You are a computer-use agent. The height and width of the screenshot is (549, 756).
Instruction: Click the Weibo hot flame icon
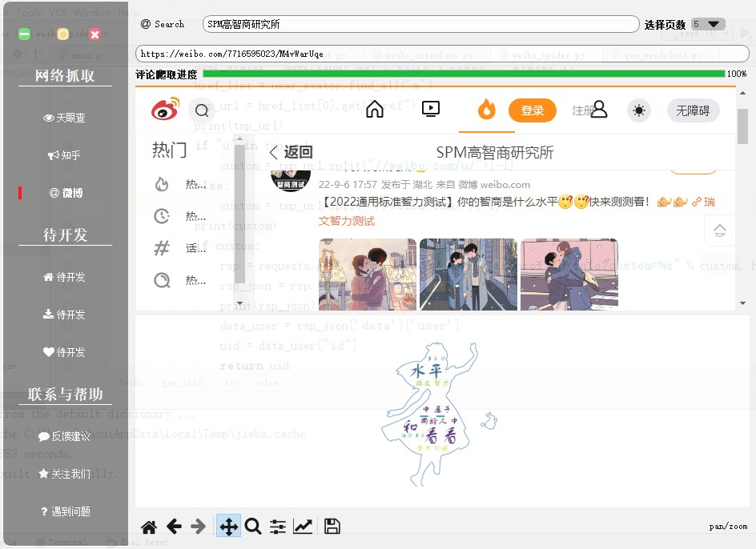(487, 110)
